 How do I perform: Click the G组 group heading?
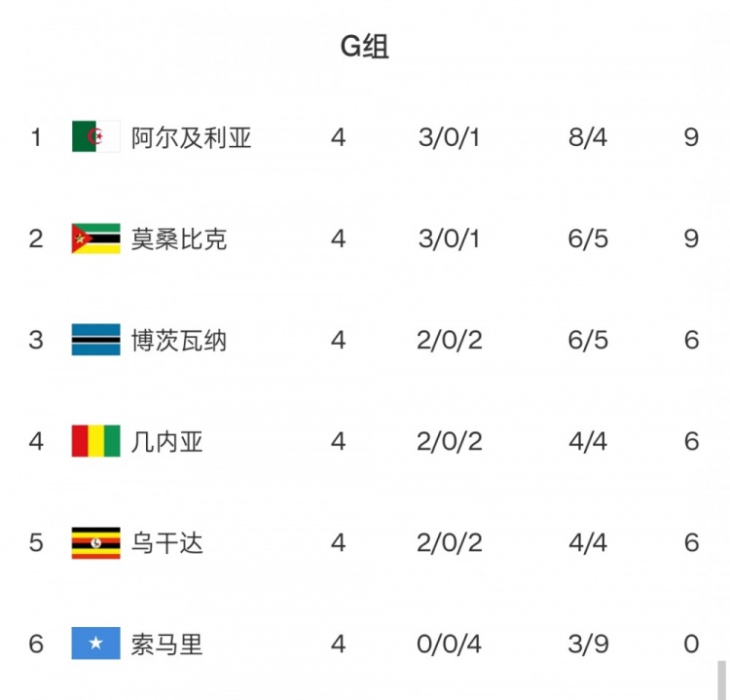pos(364,46)
